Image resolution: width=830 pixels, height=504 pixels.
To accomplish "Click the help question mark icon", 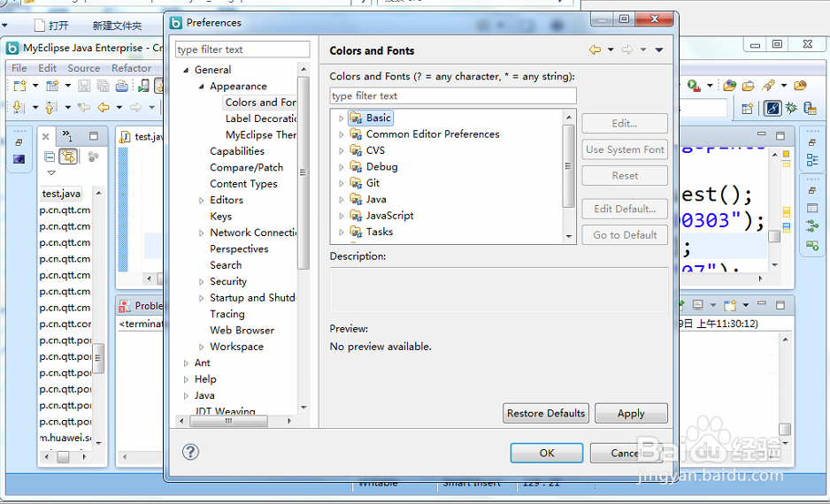I will 190,452.
